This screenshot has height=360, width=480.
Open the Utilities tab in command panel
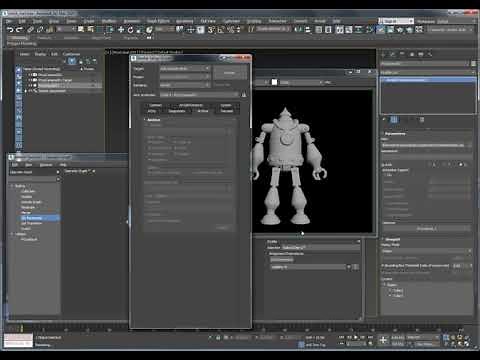pos(430,54)
